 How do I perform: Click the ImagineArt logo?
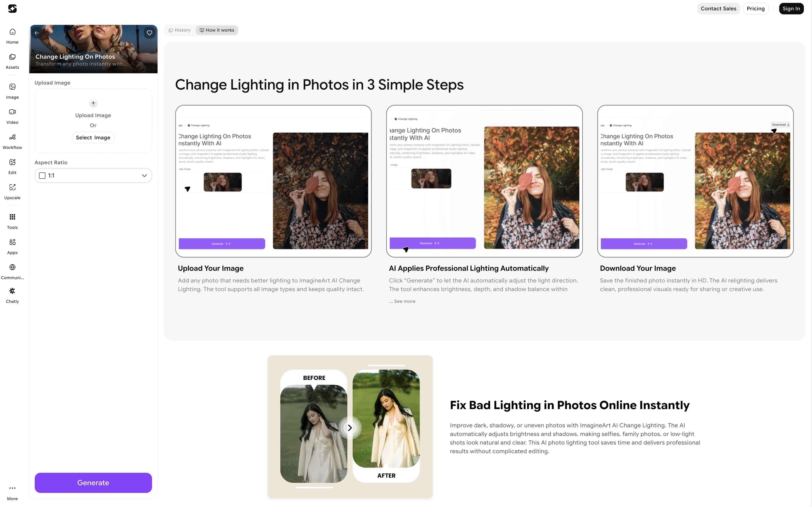click(x=12, y=9)
